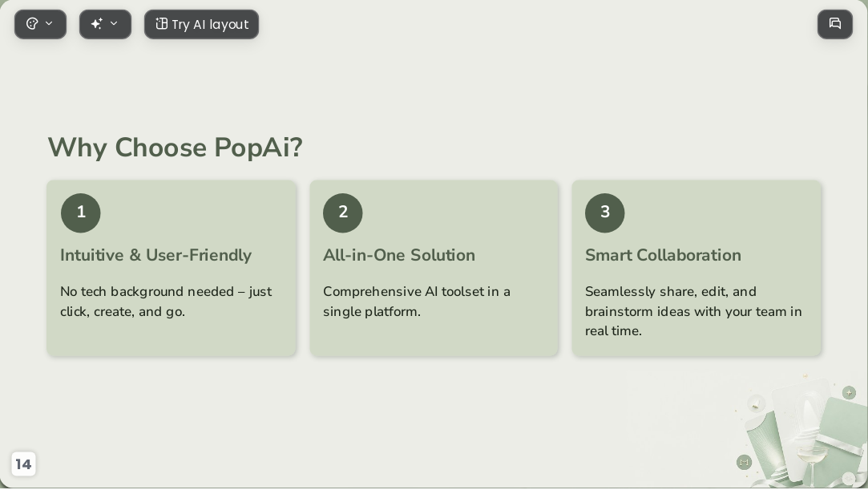Select the slide number 14 badge

23,464
